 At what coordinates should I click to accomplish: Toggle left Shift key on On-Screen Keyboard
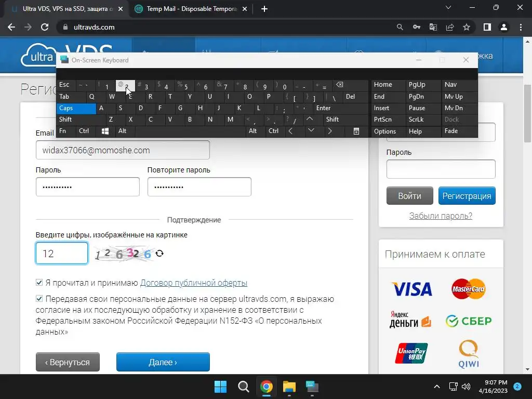tap(81, 119)
